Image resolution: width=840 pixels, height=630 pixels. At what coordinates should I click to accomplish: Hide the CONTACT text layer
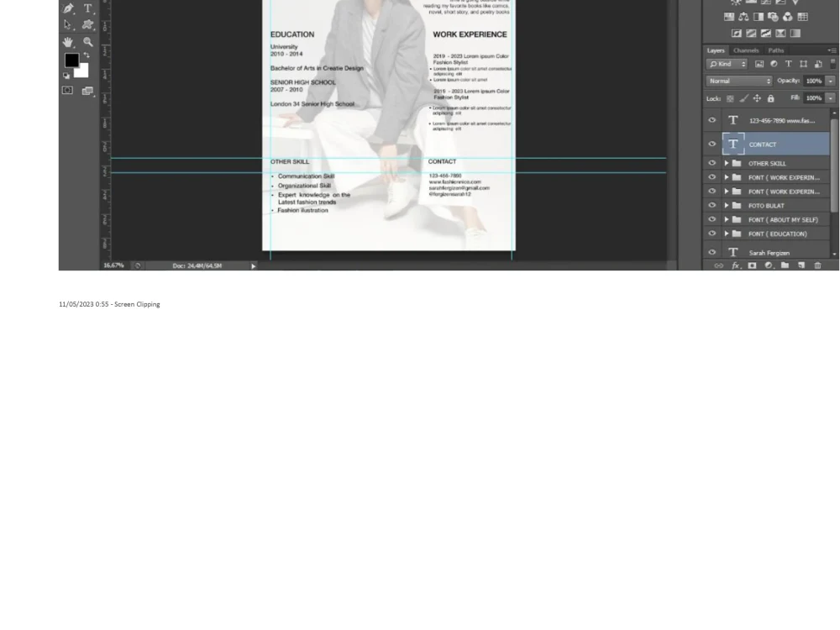point(712,144)
